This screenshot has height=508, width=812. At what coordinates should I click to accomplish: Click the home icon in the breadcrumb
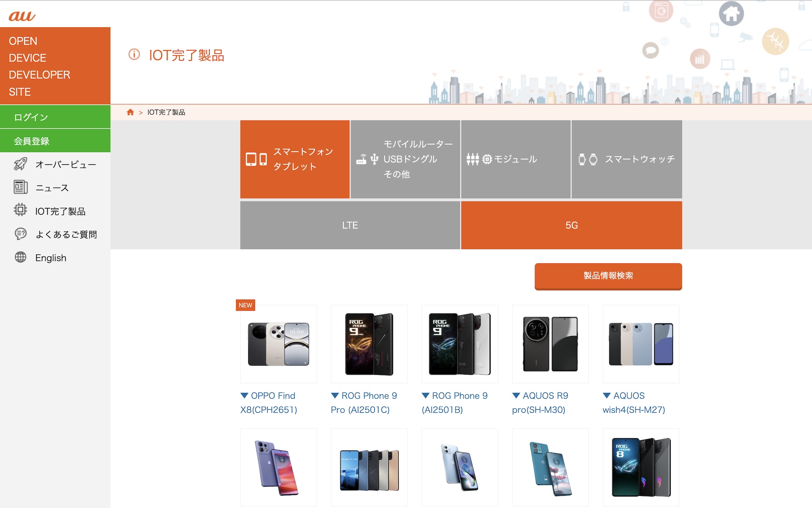tap(130, 112)
